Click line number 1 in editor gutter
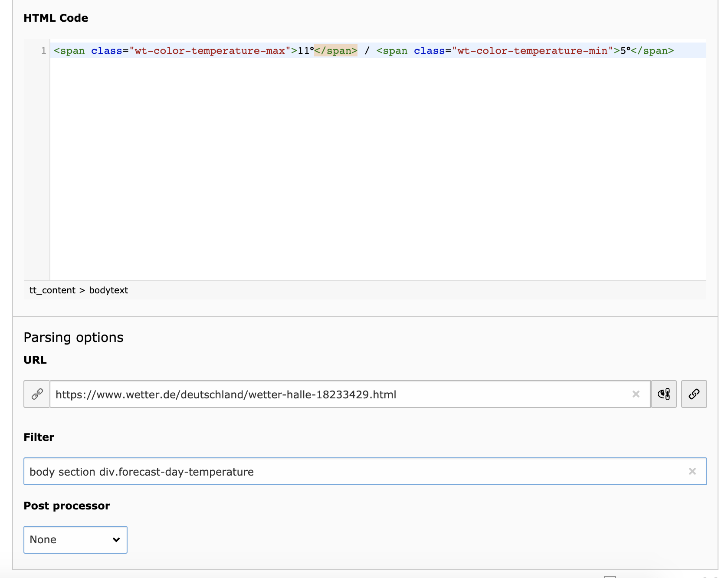The width and height of the screenshot is (728, 578). click(x=43, y=51)
